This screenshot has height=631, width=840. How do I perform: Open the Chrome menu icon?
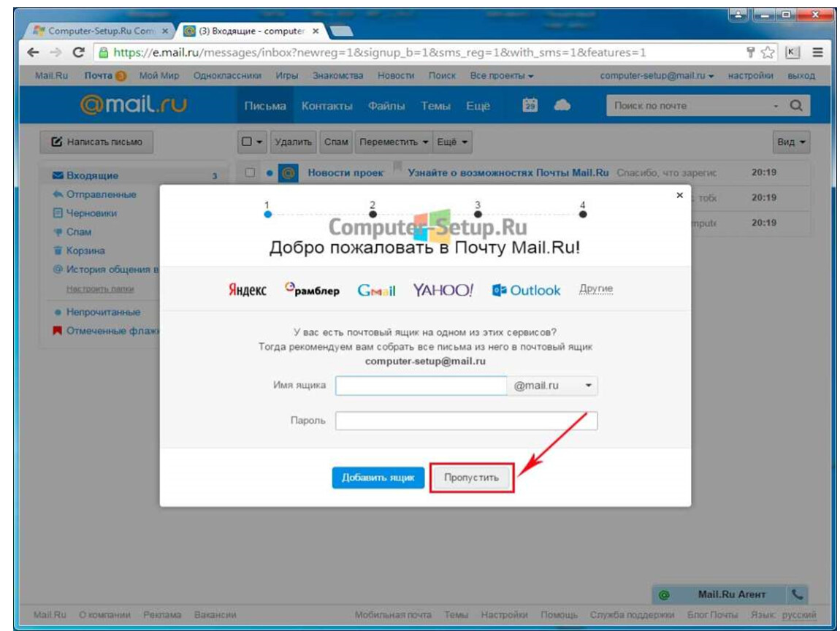click(817, 53)
